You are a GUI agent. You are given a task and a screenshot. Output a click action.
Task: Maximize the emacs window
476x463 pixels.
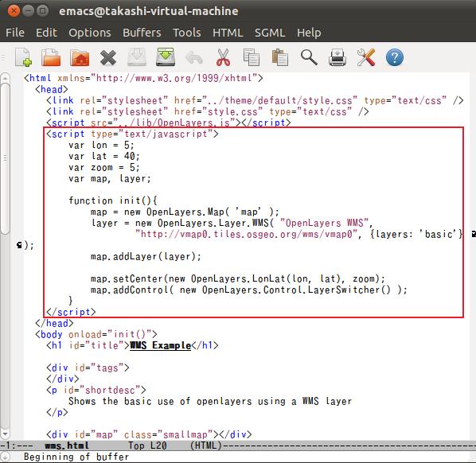point(42,11)
